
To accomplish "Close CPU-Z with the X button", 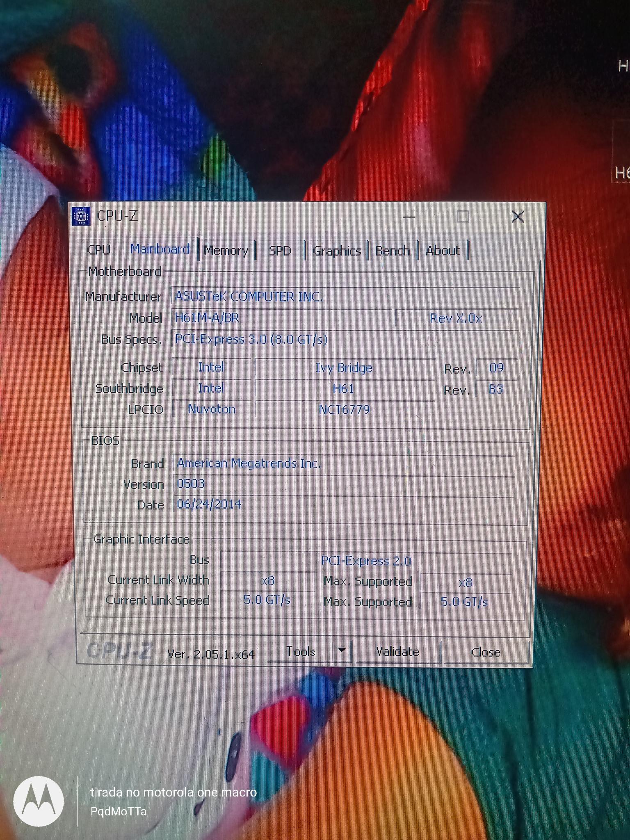I will point(518,217).
